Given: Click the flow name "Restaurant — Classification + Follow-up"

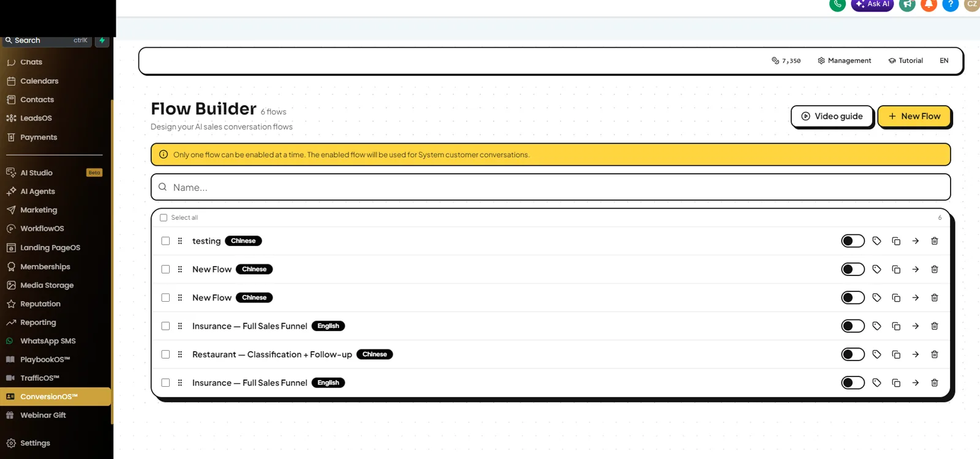Looking at the screenshot, I should click(272, 354).
